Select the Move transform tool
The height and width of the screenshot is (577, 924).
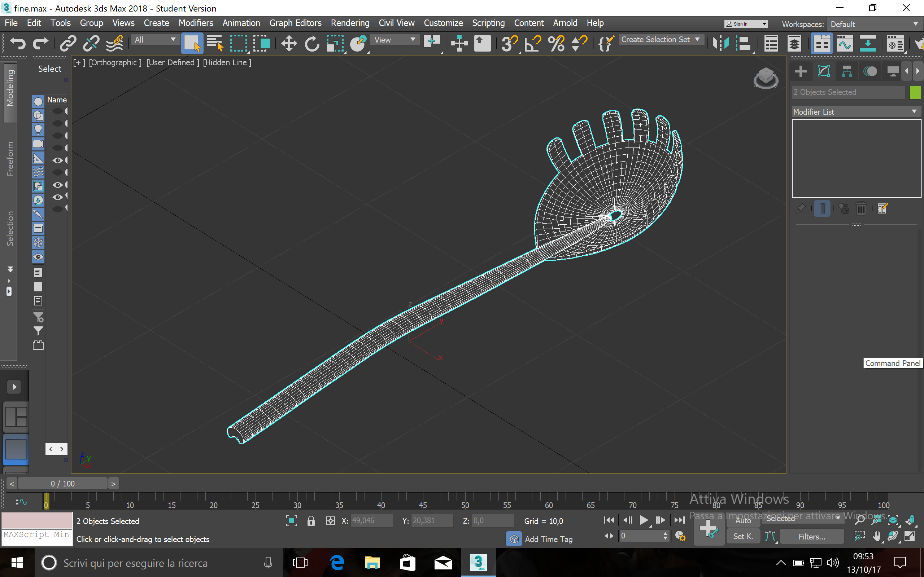pyautogui.click(x=289, y=43)
